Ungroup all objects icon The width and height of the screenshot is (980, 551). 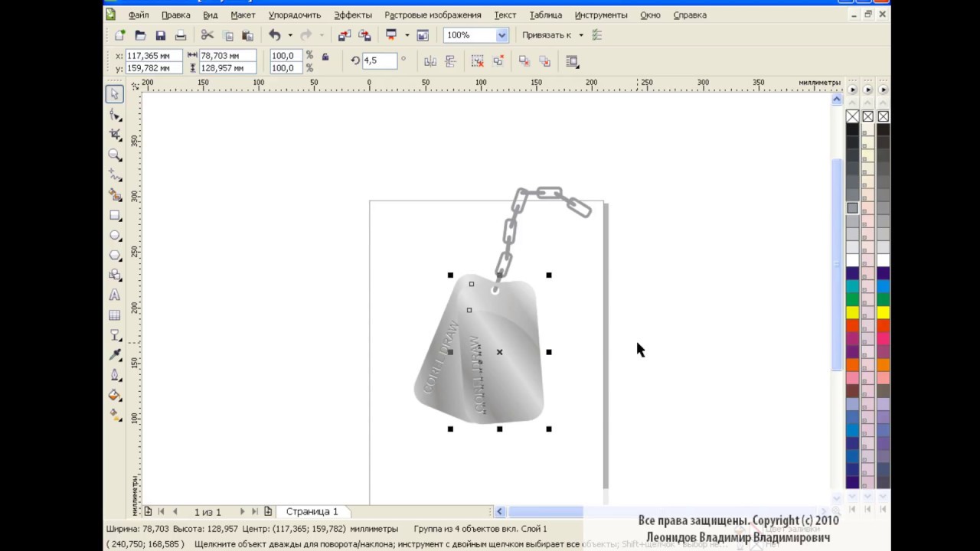click(x=498, y=61)
